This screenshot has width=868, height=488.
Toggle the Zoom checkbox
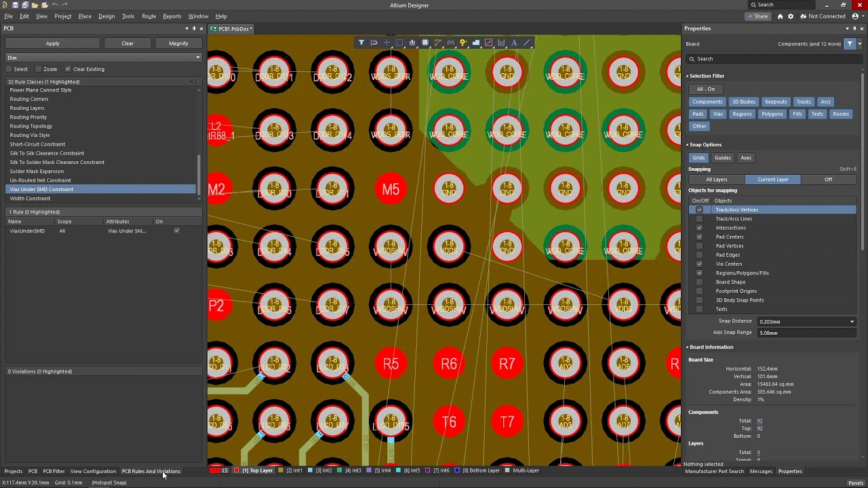tap(39, 69)
